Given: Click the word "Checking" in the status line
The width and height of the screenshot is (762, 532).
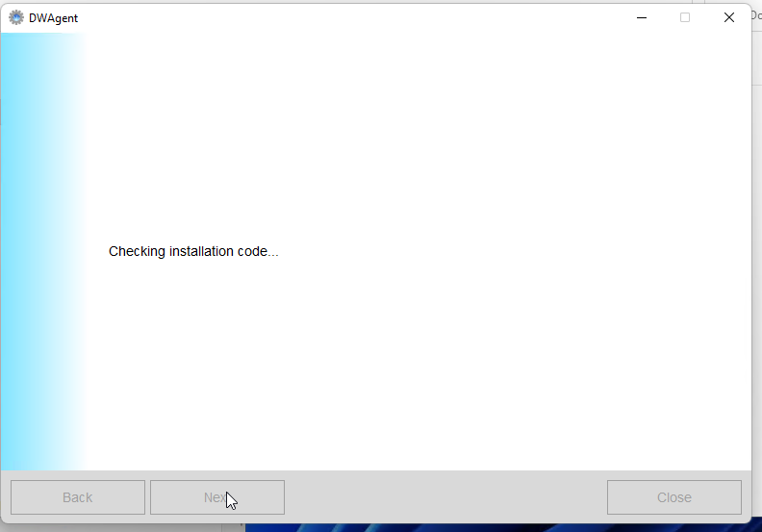Looking at the screenshot, I should click(x=137, y=251).
